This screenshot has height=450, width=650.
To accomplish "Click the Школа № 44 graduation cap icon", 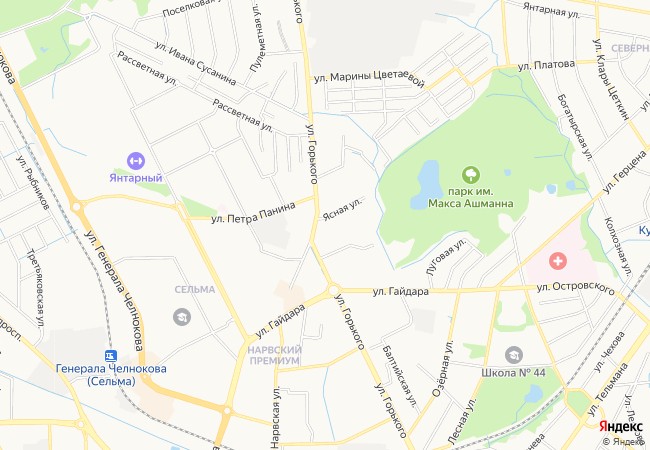I will tap(514, 355).
